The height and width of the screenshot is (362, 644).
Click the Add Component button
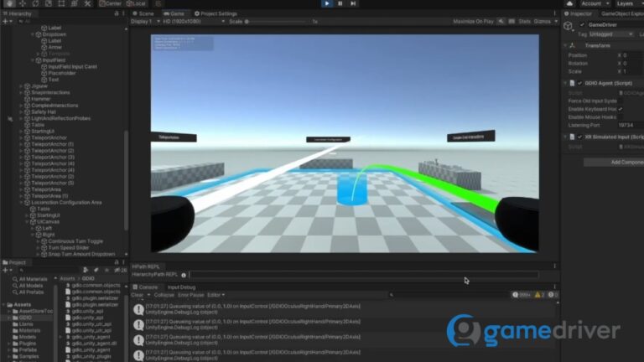[614, 162]
